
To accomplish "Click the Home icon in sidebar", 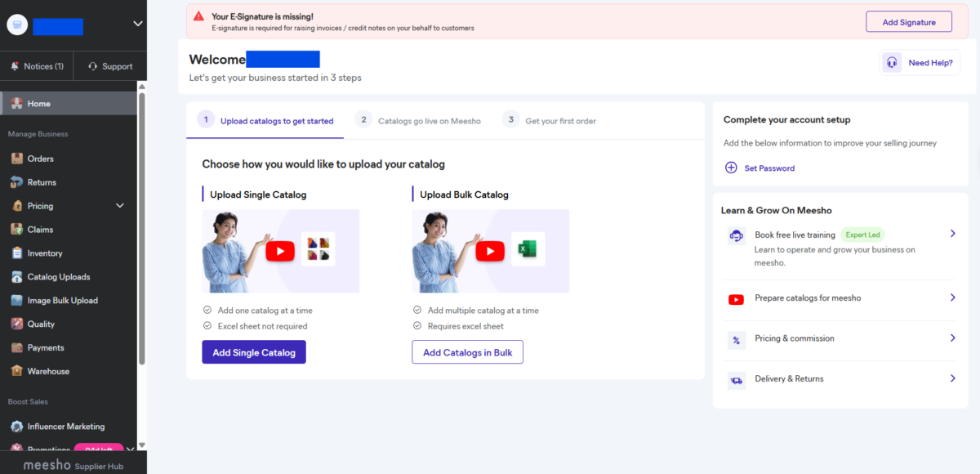I will click(16, 104).
